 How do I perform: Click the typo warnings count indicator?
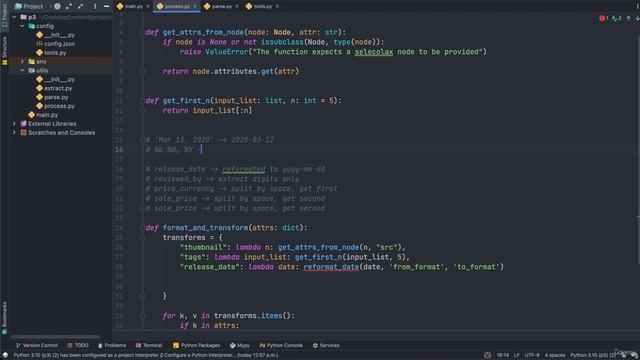[616, 18]
